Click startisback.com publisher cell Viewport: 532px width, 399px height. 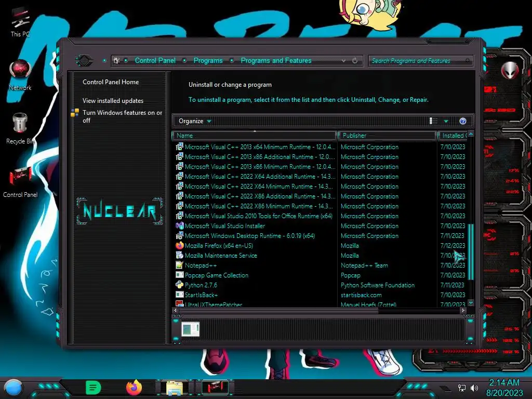click(361, 295)
